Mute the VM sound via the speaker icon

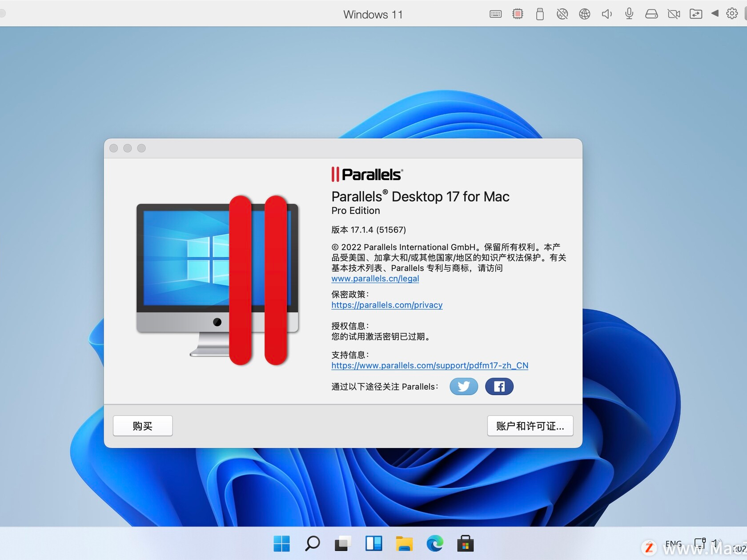(x=606, y=14)
